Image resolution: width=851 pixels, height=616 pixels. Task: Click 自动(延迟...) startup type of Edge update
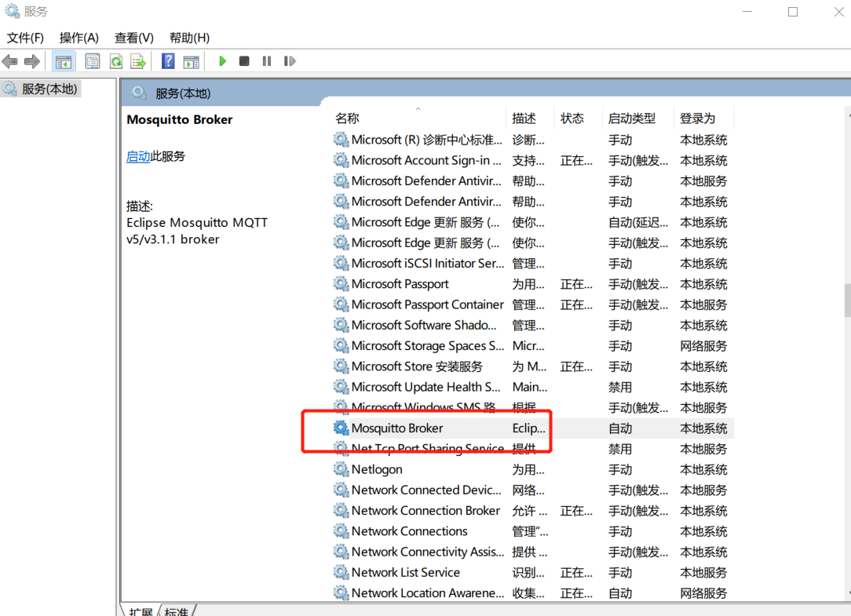[638, 223]
